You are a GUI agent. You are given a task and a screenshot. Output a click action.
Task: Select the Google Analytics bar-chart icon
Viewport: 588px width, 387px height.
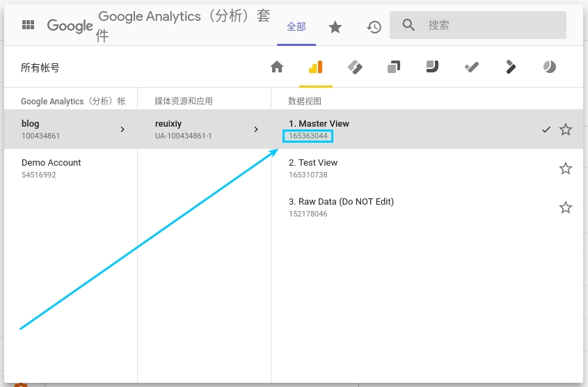(316, 67)
